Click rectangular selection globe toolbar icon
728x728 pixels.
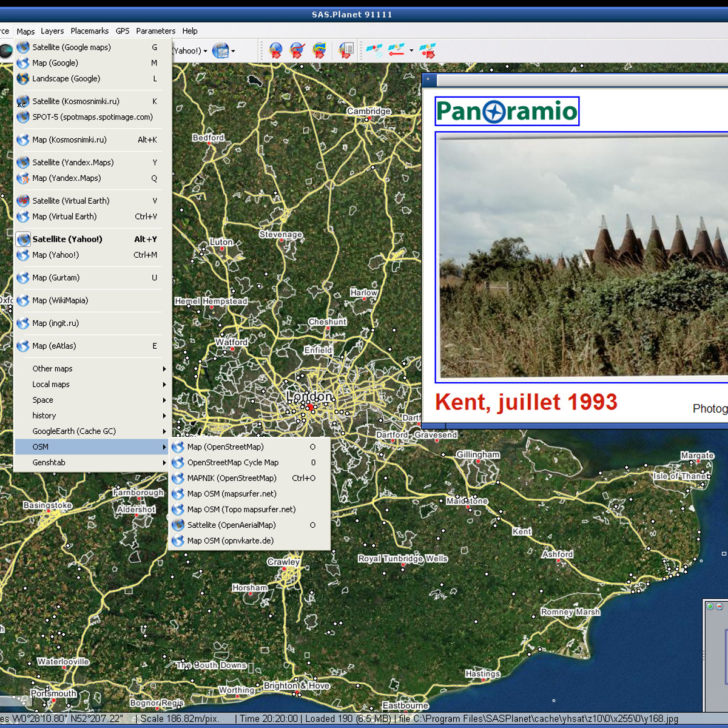coord(275,51)
